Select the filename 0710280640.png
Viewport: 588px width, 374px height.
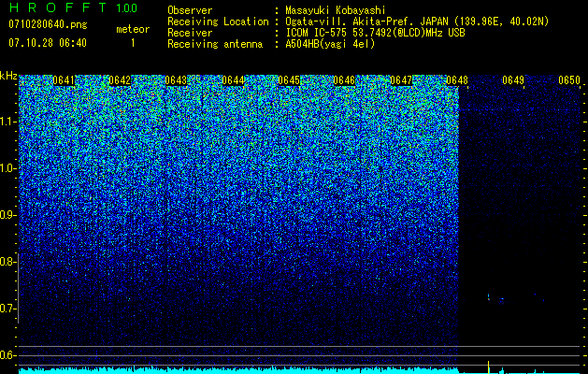click(x=48, y=24)
